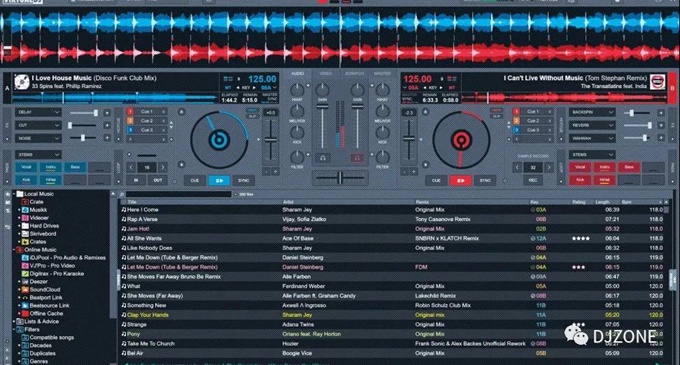
Task: Toggle the Vocal stem on left deck
Action: coord(26,167)
